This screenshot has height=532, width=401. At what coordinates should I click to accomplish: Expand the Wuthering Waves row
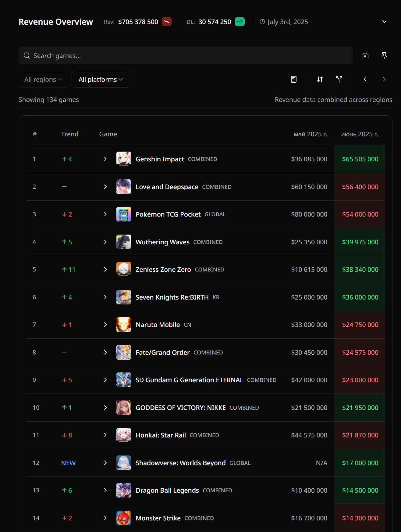click(105, 242)
